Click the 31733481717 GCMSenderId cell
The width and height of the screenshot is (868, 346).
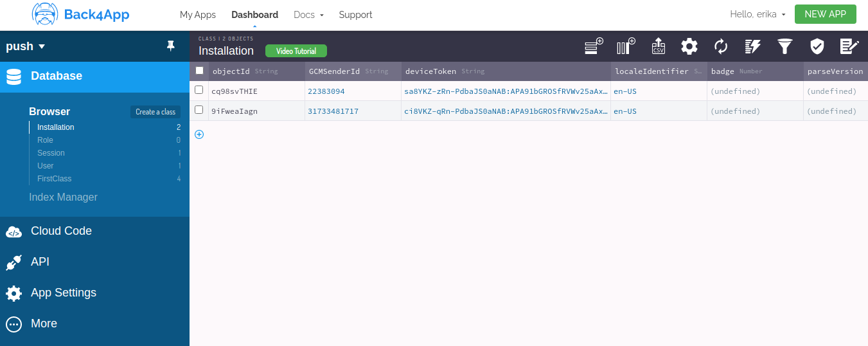click(353, 111)
